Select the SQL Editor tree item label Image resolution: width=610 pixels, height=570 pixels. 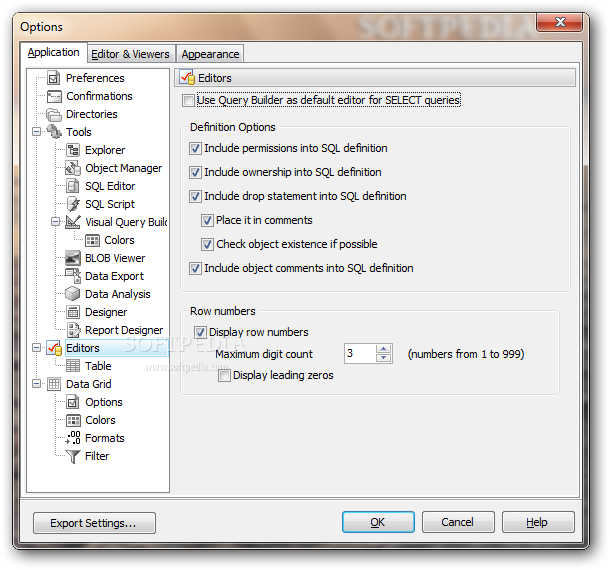110,186
